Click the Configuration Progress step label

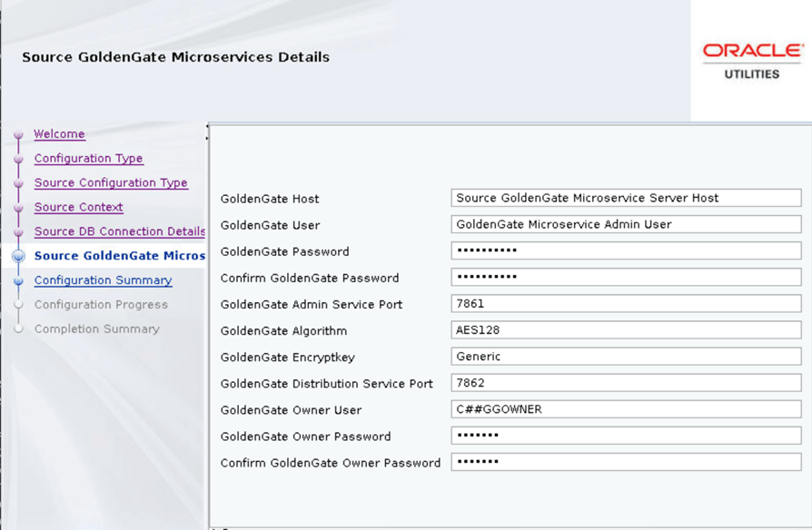pyautogui.click(x=101, y=304)
